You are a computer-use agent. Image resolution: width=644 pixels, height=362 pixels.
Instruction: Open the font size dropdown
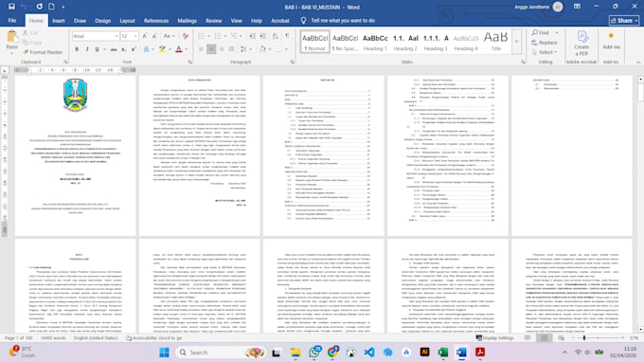(x=135, y=36)
